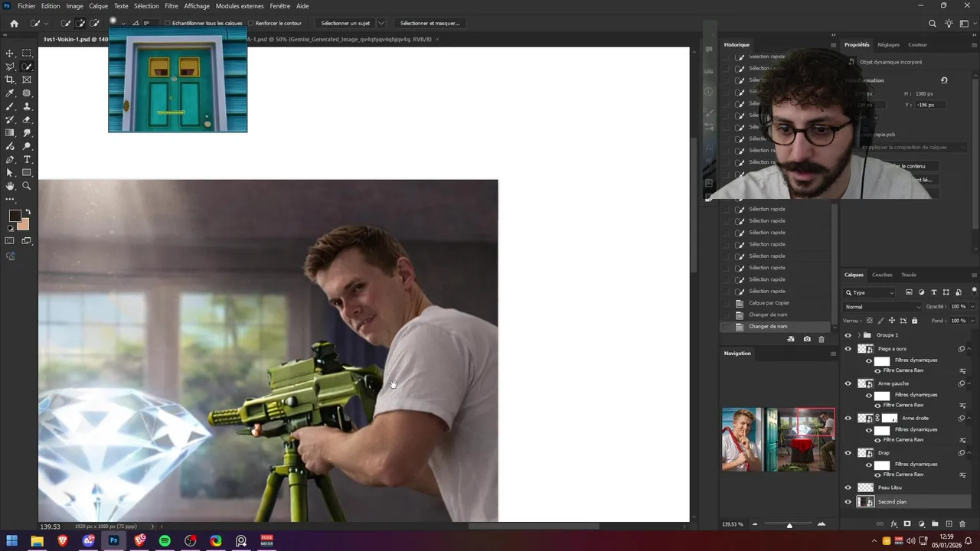Switch to the Tracés tab
Screen dimensions: 980x551
pos(909,275)
